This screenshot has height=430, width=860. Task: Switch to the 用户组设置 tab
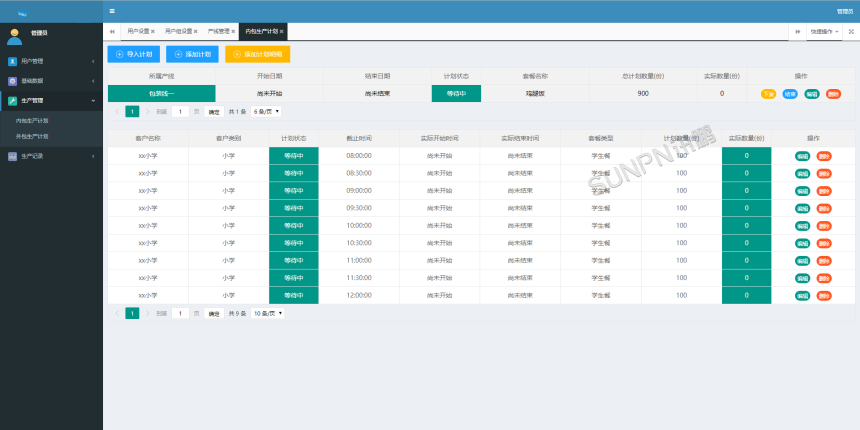tap(177, 32)
